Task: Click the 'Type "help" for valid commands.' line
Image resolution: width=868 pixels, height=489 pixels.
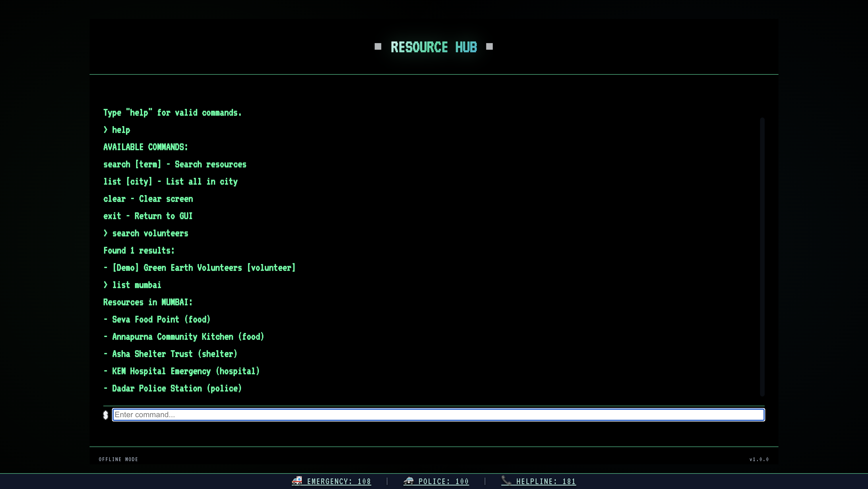Action: [x=173, y=113]
